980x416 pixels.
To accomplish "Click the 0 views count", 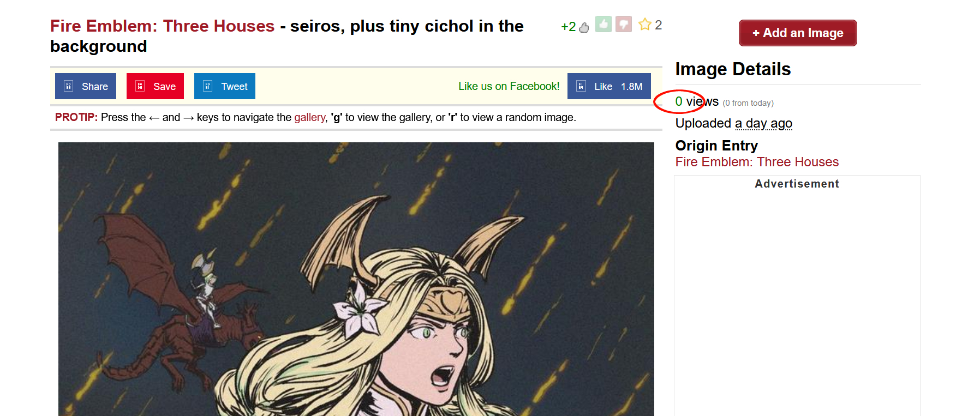I will pos(697,101).
